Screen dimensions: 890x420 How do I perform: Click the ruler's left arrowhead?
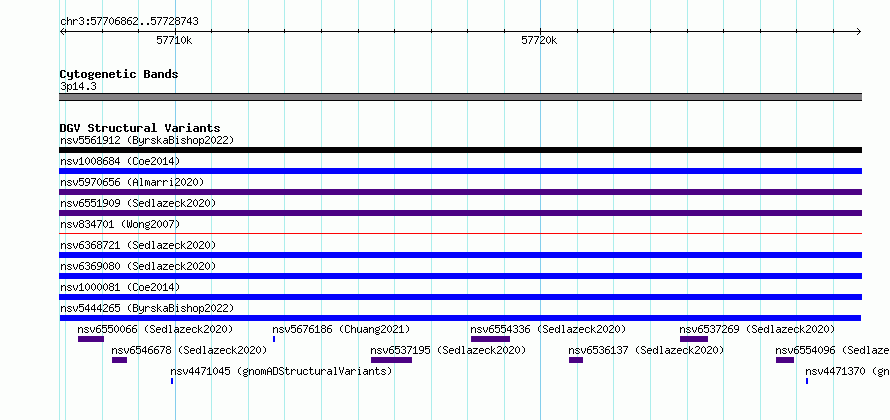[x=62, y=32]
